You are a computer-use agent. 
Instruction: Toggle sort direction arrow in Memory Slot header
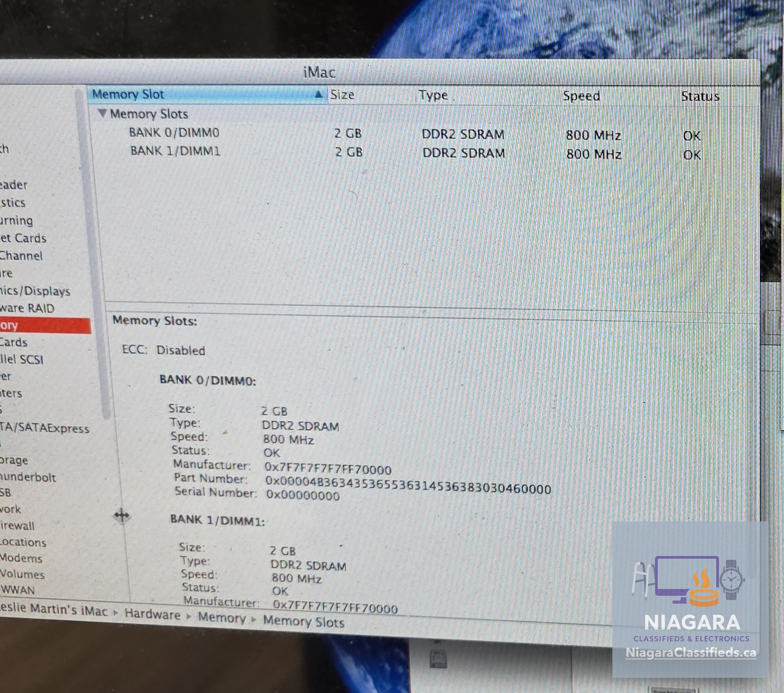point(318,95)
